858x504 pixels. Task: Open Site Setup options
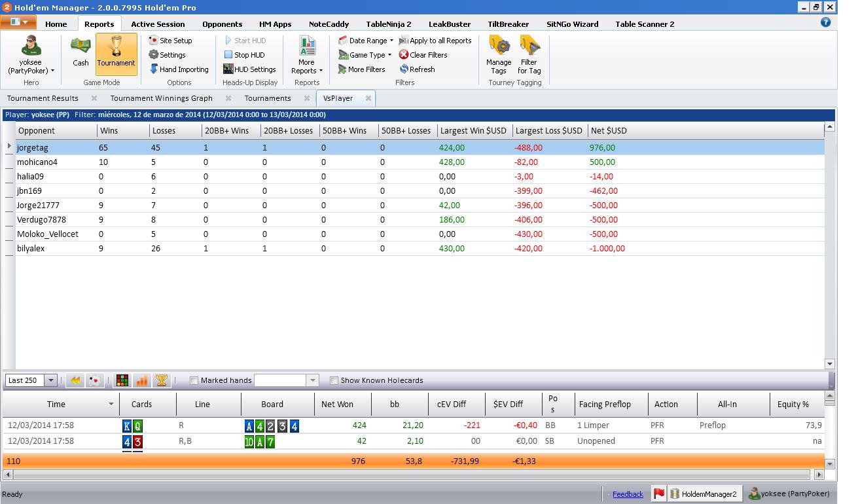point(170,41)
